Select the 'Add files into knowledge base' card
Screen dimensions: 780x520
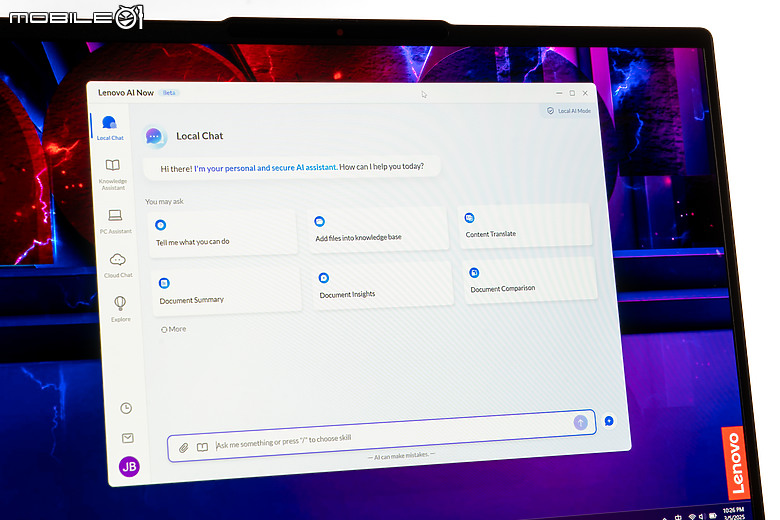[x=378, y=229]
